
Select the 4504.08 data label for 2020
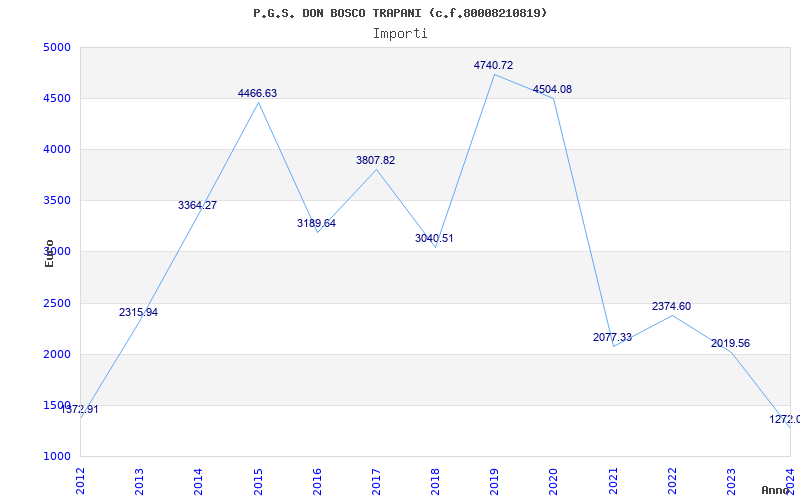[552, 89]
